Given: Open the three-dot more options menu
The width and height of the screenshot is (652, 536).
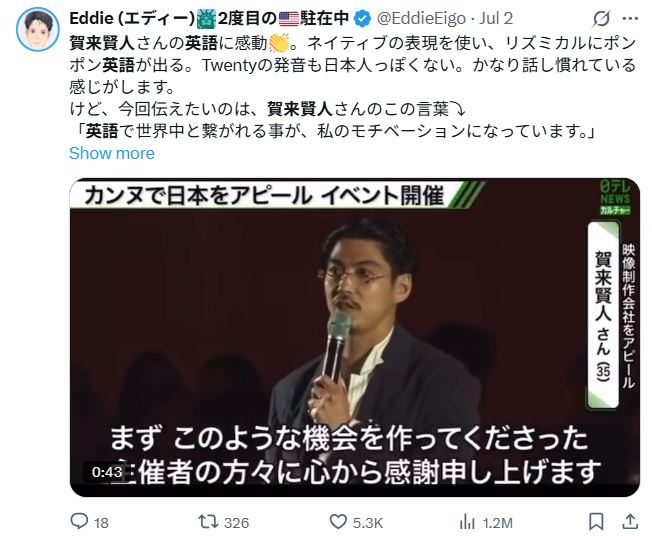Looking at the screenshot, I should 630,18.
